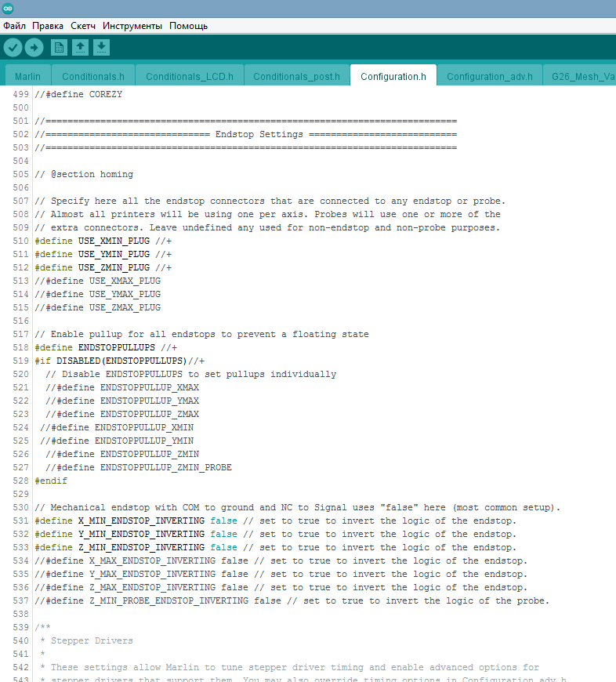Click "false" on the Z_MIN_ENDSTOP_INVERTING line
This screenshot has height=682, width=616.
pyautogui.click(x=224, y=548)
